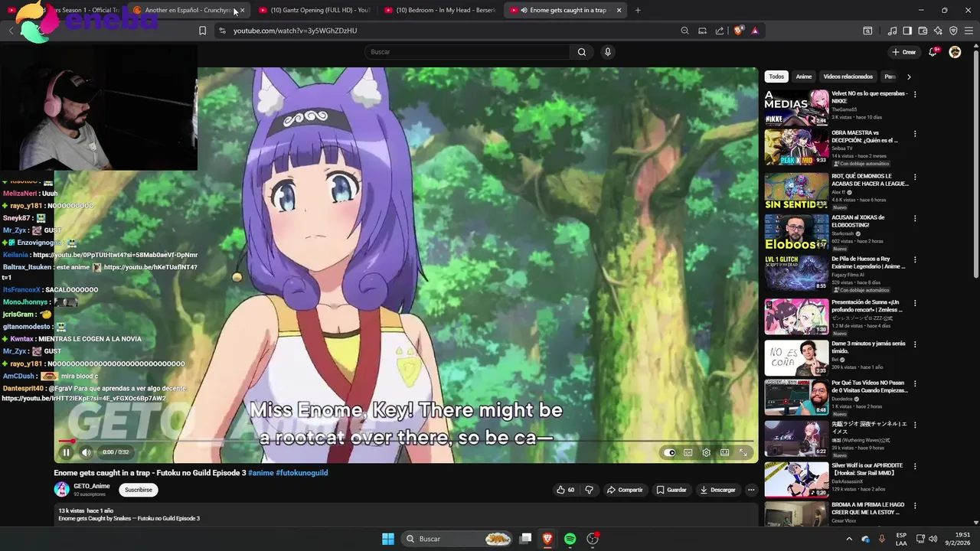Share this page via address bar icon
Image resolution: width=980 pixels, height=551 pixels.
pyautogui.click(x=720, y=31)
